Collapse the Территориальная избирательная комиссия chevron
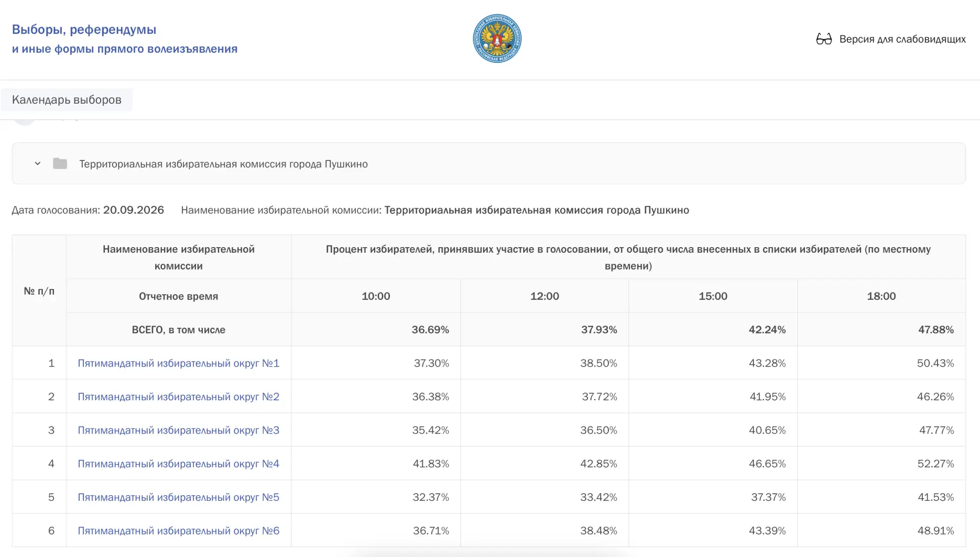 (38, 163)
